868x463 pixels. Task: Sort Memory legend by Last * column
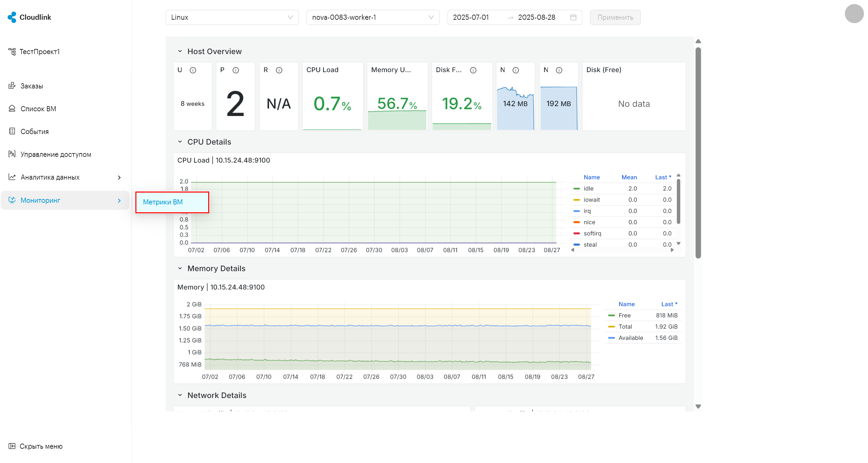[x=669, y=304]
